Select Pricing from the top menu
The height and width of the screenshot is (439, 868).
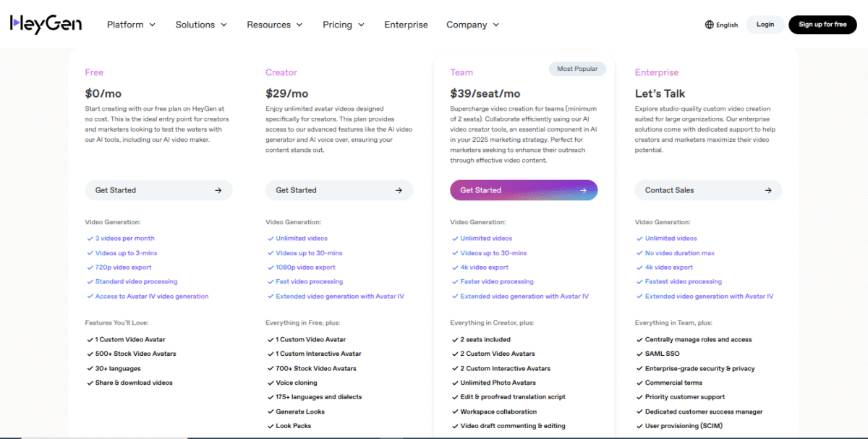337,24
